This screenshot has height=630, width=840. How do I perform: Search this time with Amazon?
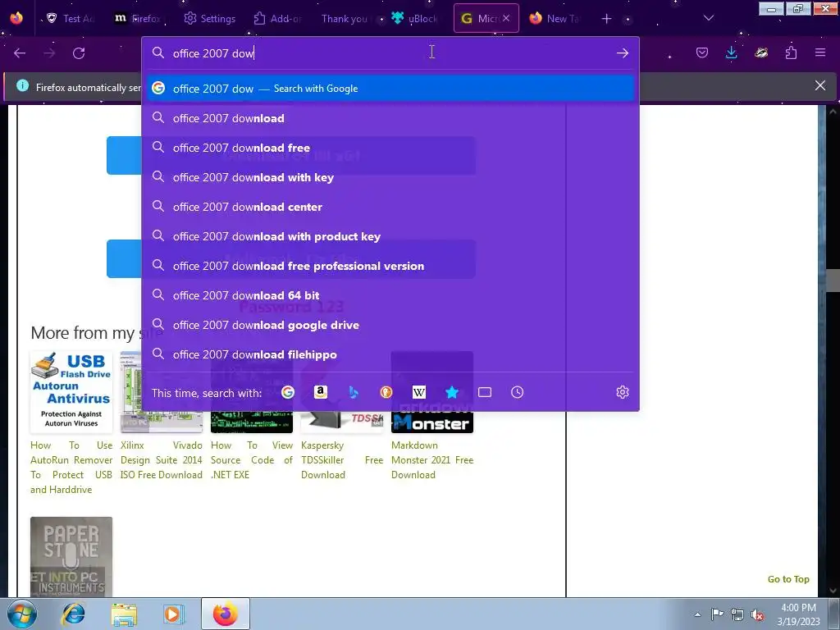(x=321, y=392)
